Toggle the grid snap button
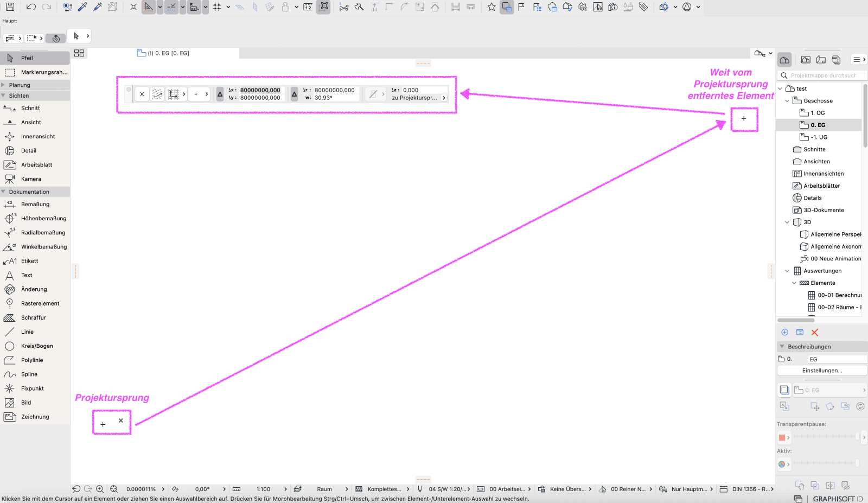 [x=217, y=7]
